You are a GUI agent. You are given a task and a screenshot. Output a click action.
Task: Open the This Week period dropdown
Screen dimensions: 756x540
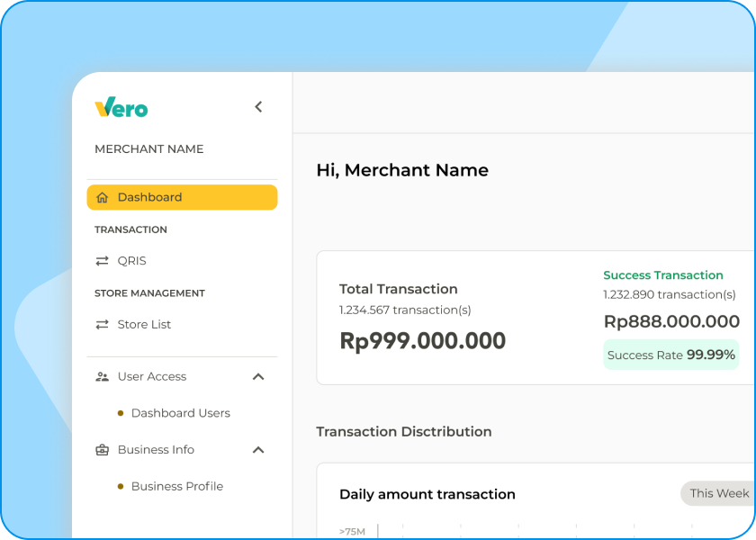coord(718,493)
